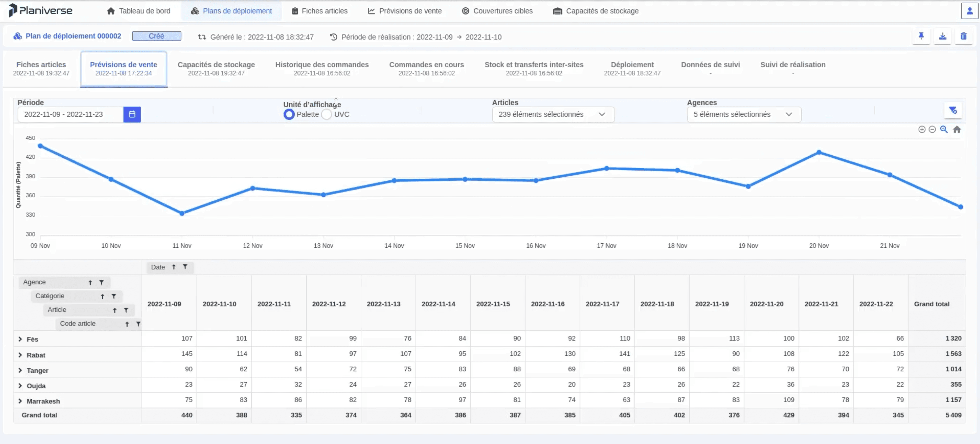Download the deployment plan
This screenshot has width=980, height=444.
[943, 36]
